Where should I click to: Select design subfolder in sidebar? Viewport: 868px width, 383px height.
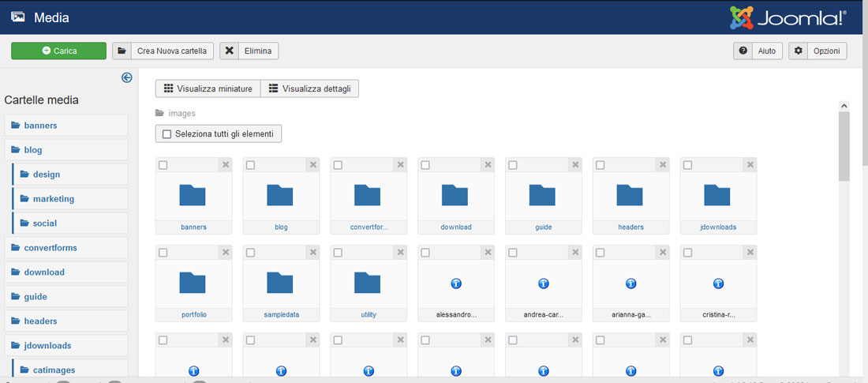coord(70,174)
